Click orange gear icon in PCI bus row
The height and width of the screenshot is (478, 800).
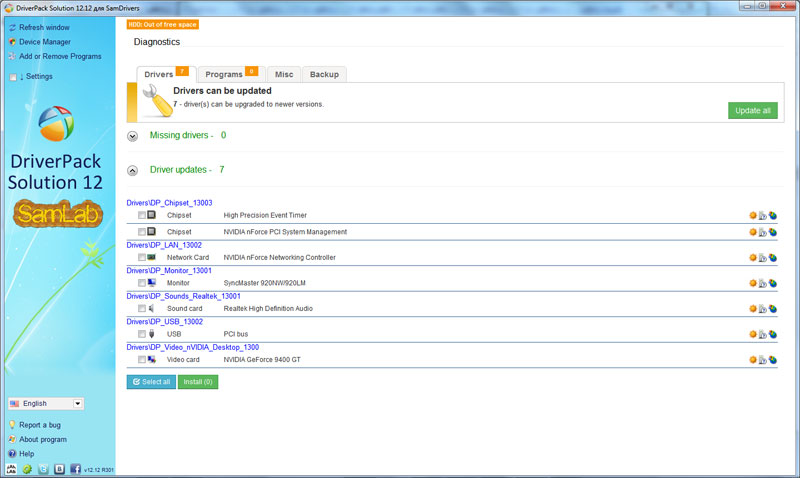pyautogui.click(x=753, y=334)
